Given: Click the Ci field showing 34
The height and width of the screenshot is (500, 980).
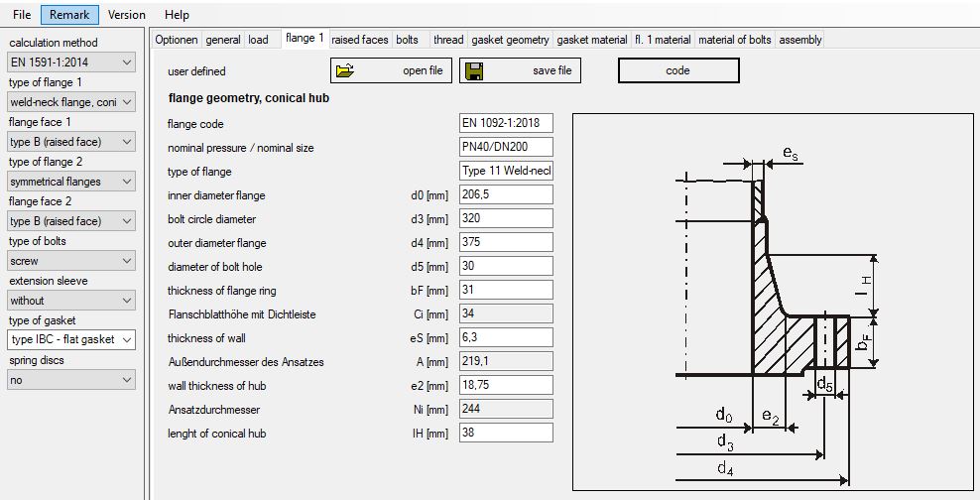Looking at the screenshot, I should (x=506, y=313).
